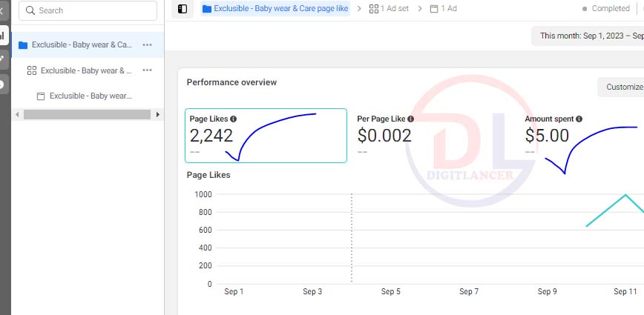Click the $0.002 Per Page Like value

384,136
